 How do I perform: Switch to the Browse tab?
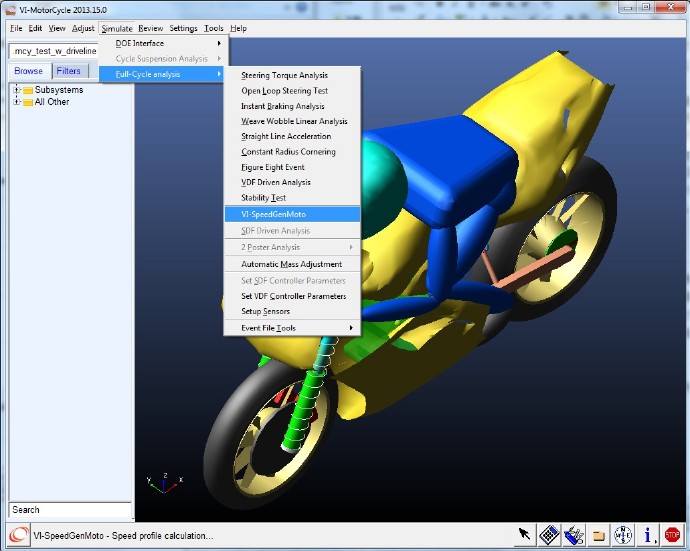[x=29, y=71]
